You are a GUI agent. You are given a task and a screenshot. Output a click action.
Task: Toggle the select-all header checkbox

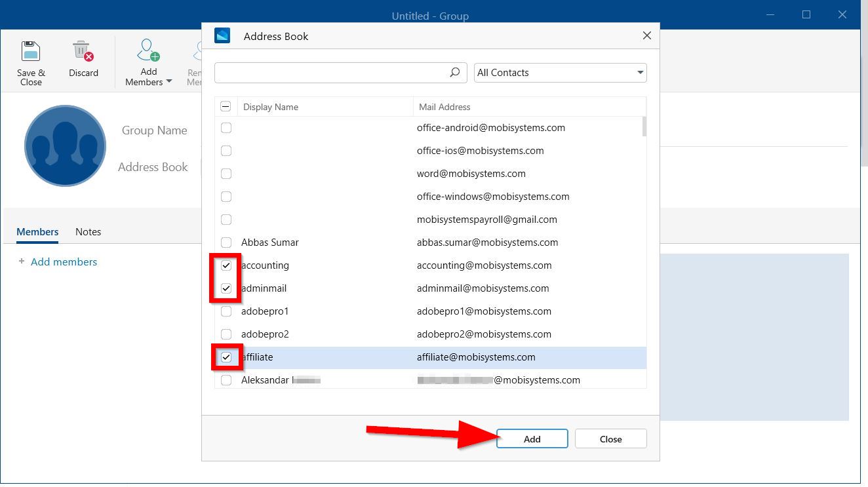226,106
